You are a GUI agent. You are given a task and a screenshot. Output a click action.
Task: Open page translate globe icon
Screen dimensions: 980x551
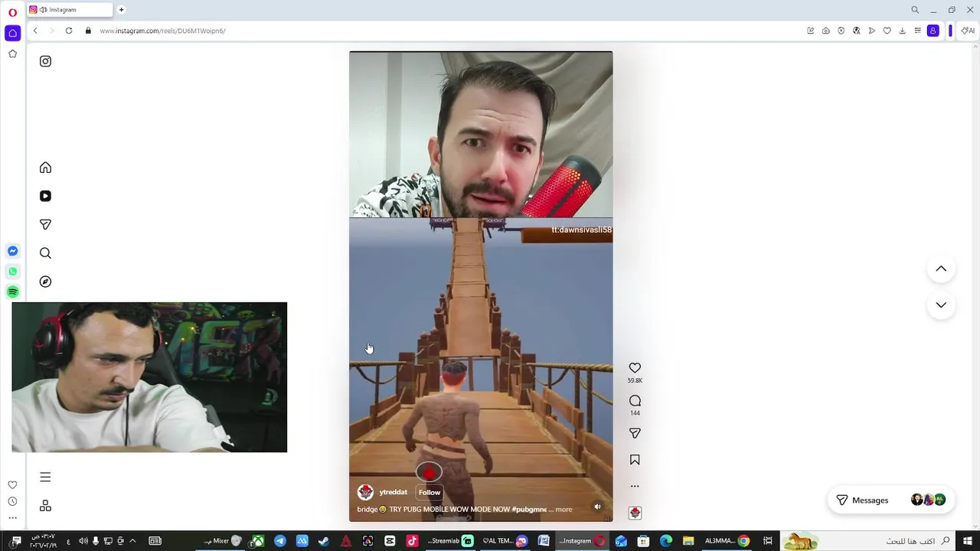tap(857, 31)
